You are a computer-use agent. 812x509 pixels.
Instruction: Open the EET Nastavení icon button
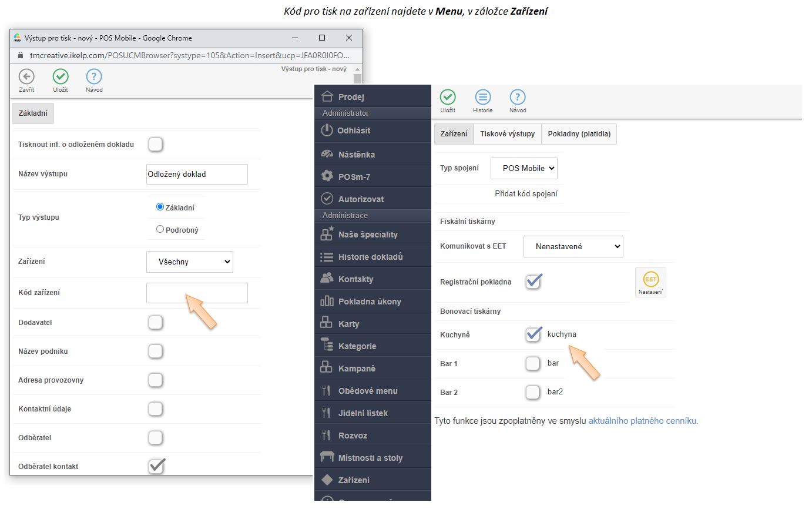pyautogui.click(x=650, y=282)
